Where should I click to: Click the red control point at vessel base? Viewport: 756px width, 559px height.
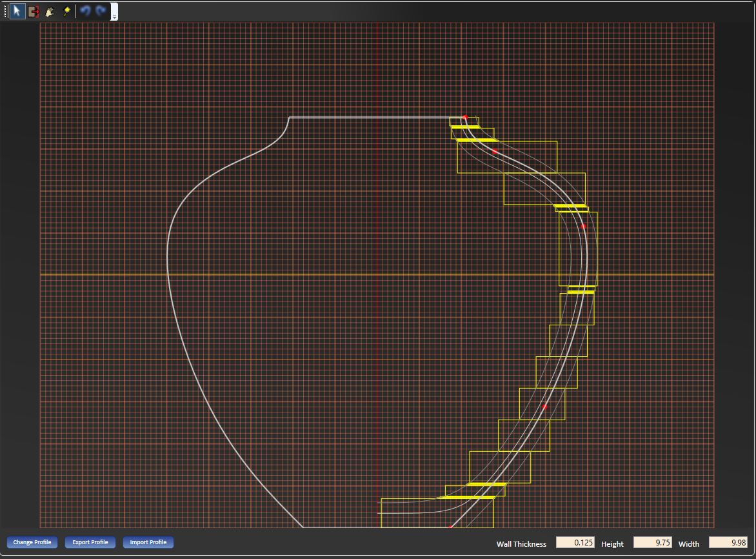pos(450,527)
